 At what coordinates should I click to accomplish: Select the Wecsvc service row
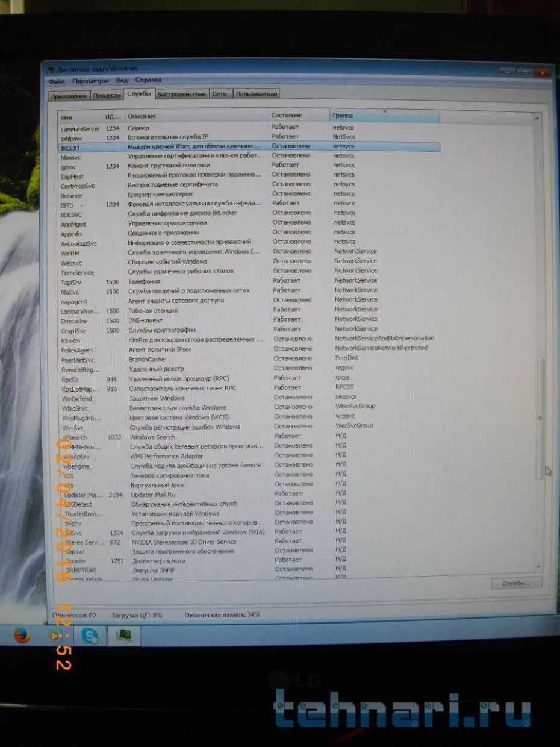(249, 262)
